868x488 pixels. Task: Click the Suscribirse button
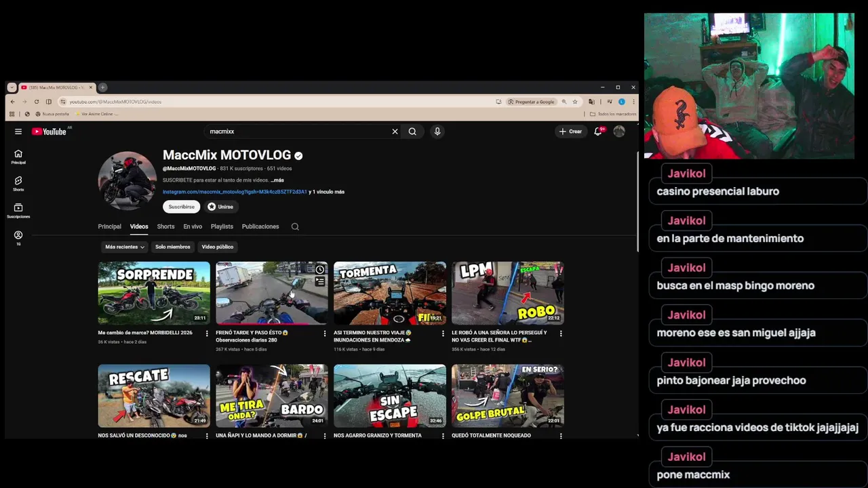pos(181,207)
